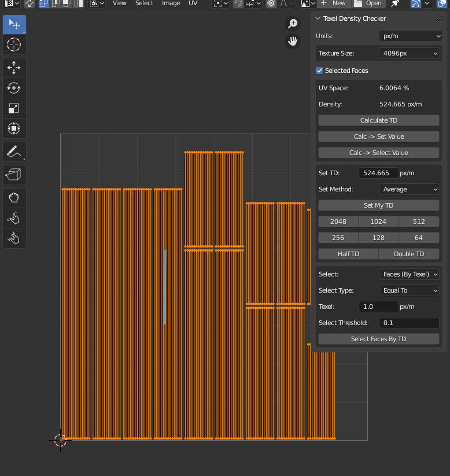Collapse the Texel Density Checker panel
450x476 pixels.
pos(318,19)
